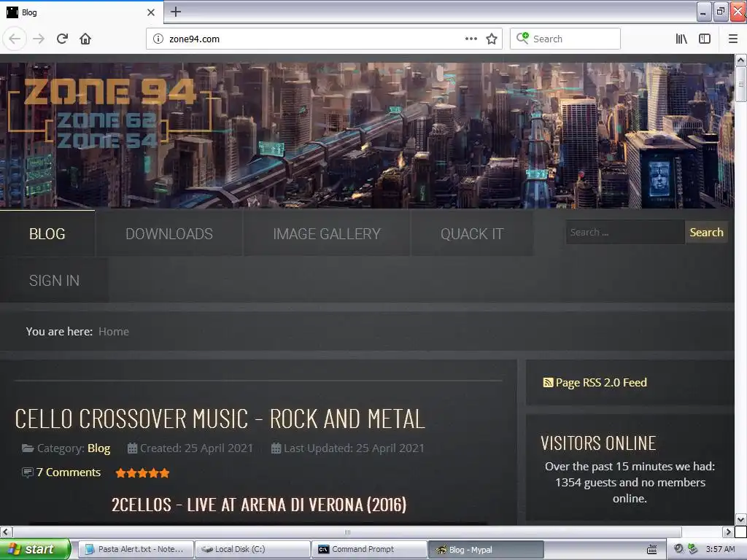The image size is (747, 560).
Task: Open the Page RSS 2.0 Feed link
Action: point(601,382)
